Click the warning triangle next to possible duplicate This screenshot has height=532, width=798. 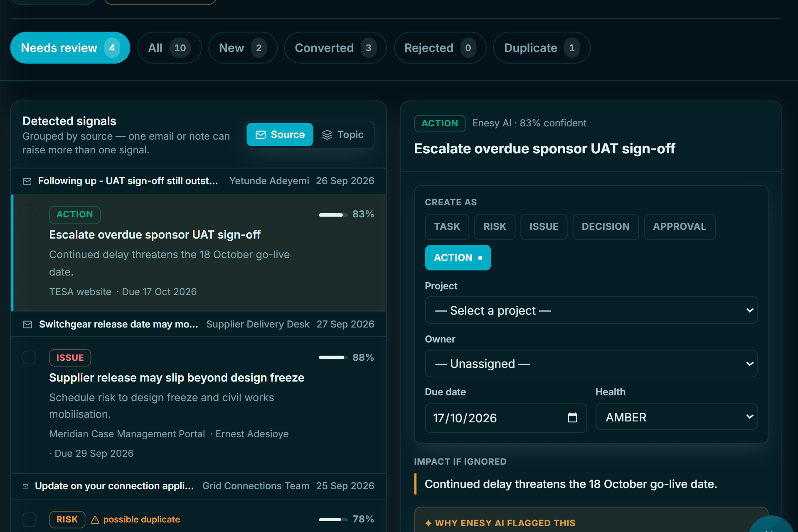point(95,520)
